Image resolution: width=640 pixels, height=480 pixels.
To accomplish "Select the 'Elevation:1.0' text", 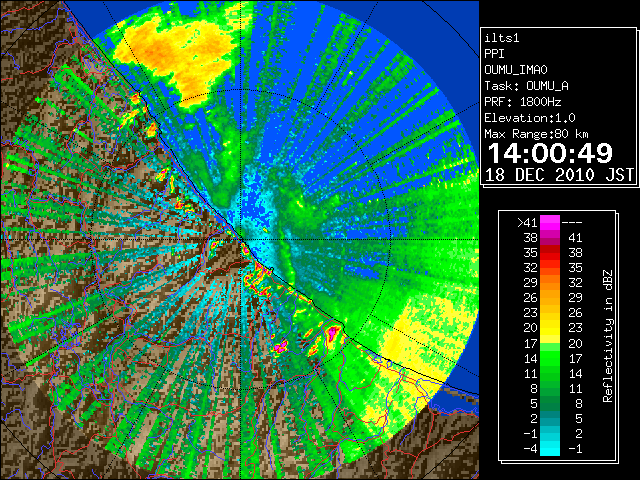I will point(530,118).
